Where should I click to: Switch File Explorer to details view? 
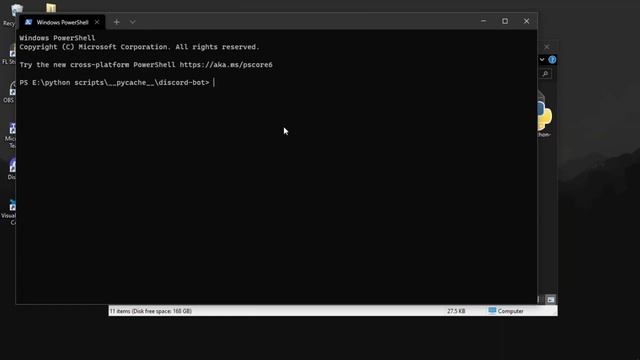point(540,300)
